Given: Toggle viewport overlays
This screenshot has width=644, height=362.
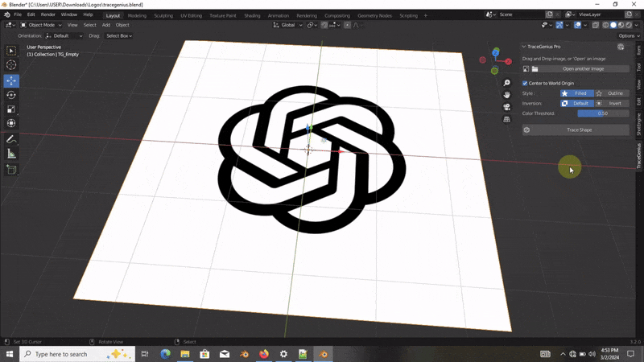Looking at the screenshot, I should point(577,25).
